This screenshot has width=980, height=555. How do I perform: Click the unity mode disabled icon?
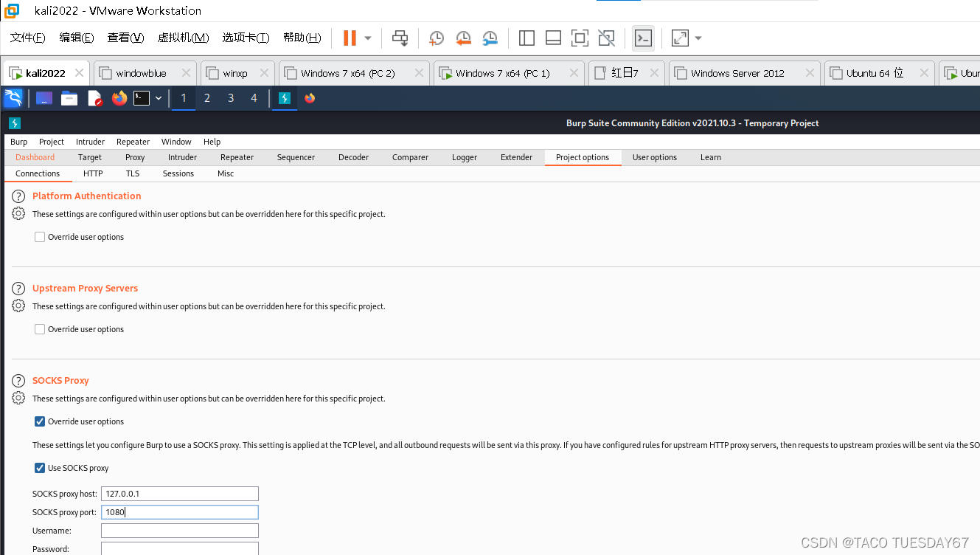pos(606,38)
